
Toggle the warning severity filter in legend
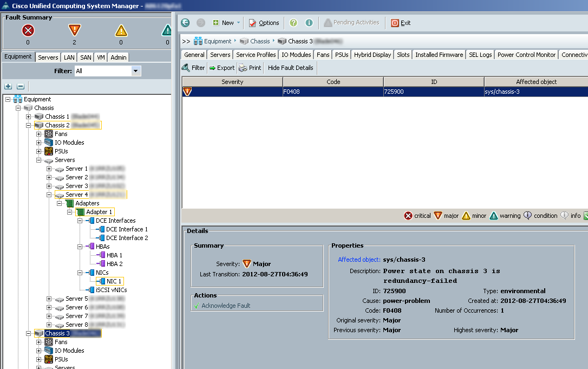coord(493,216)
